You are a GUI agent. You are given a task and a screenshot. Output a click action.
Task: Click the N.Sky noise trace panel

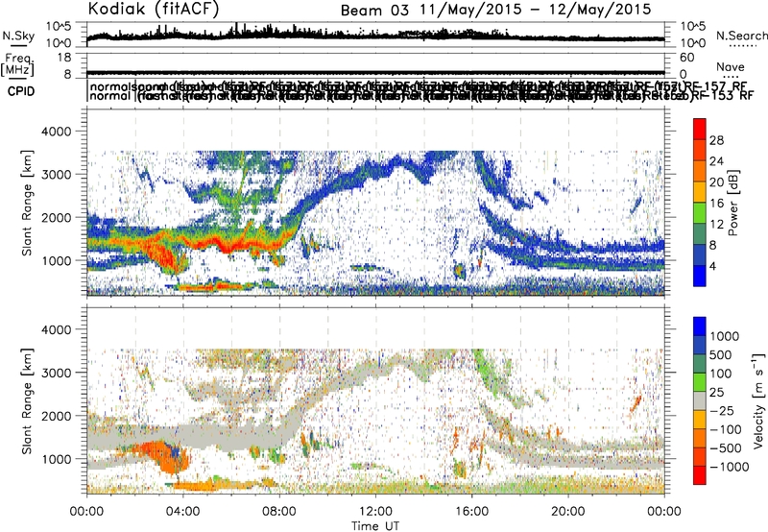pyautogui.click(x=375, y=35)
